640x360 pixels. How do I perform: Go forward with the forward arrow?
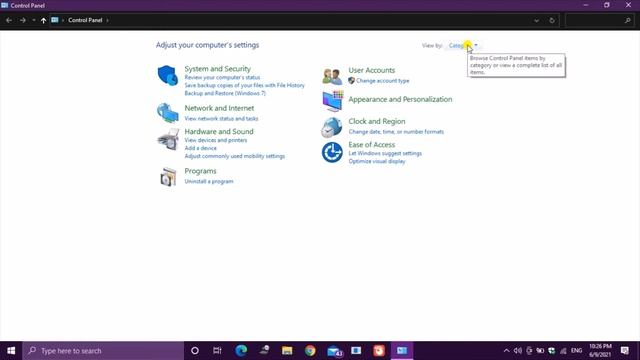point(23,20)
